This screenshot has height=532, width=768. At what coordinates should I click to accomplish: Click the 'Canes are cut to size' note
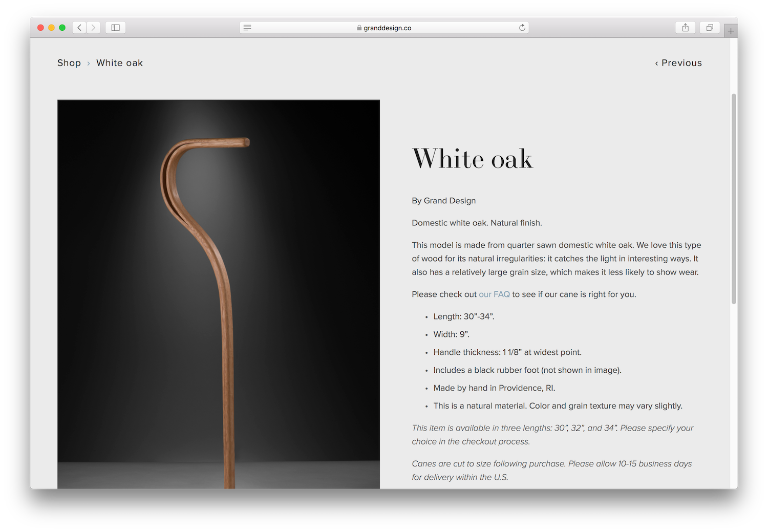pyautogui.click(x=551, y=471)
